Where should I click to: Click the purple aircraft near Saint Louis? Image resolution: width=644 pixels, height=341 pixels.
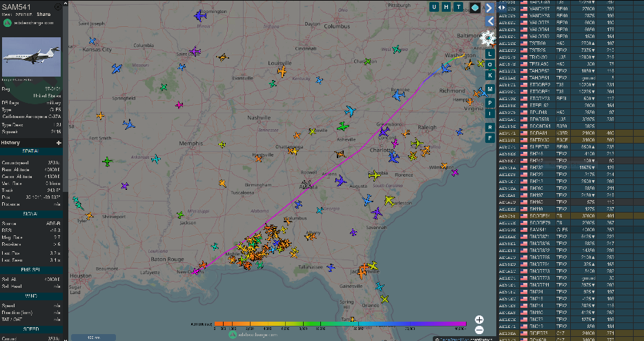[x=195, y=51]
